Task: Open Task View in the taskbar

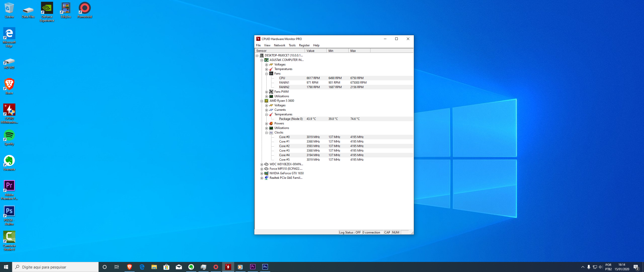Action: [117, 267]
